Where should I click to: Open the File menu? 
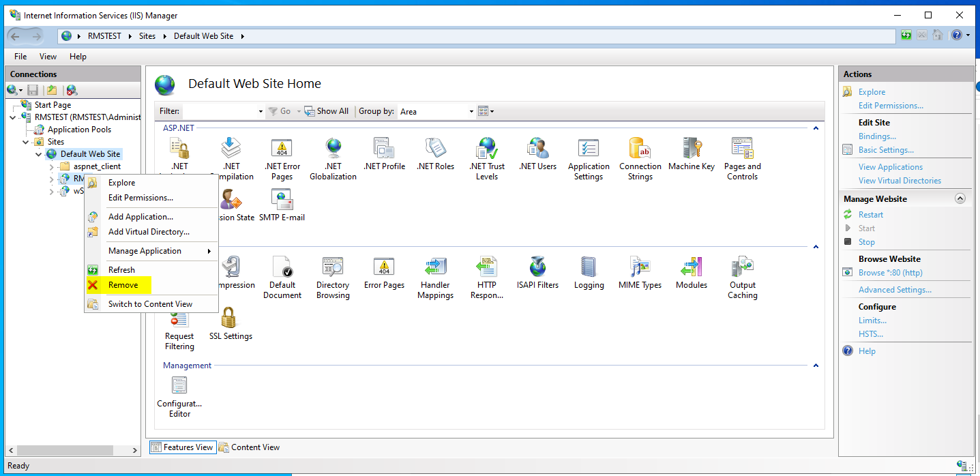20,57
